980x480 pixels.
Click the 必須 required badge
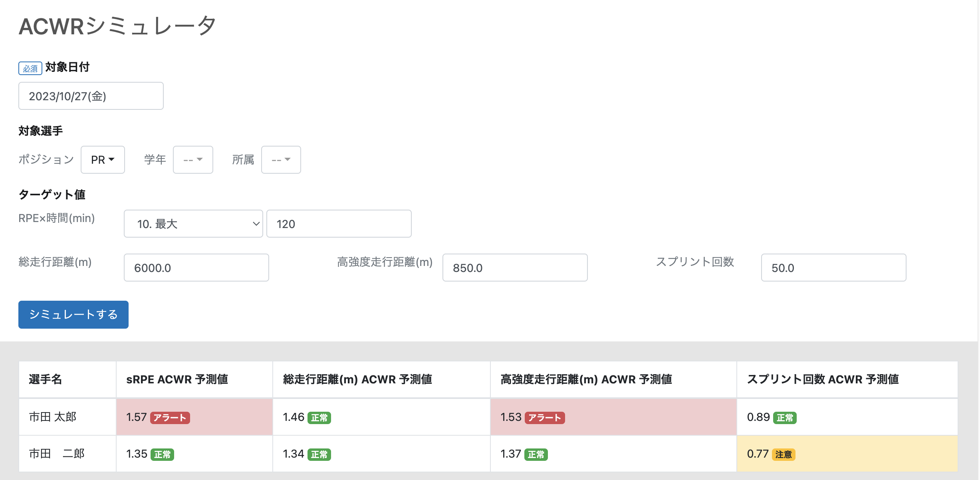(30, 68)
